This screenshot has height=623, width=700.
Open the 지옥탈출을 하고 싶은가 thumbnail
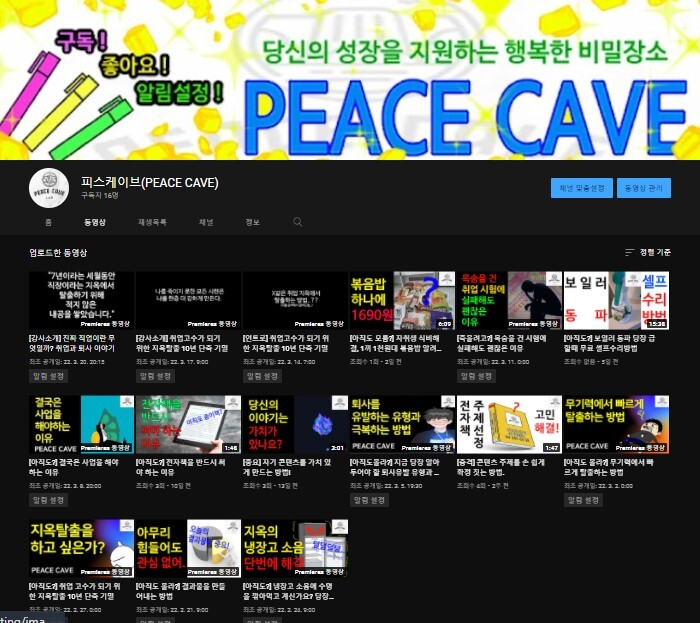point(81,548)
